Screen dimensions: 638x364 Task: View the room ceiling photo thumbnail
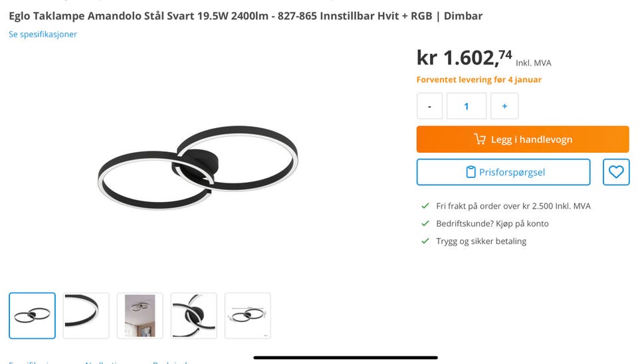[140, 316]
